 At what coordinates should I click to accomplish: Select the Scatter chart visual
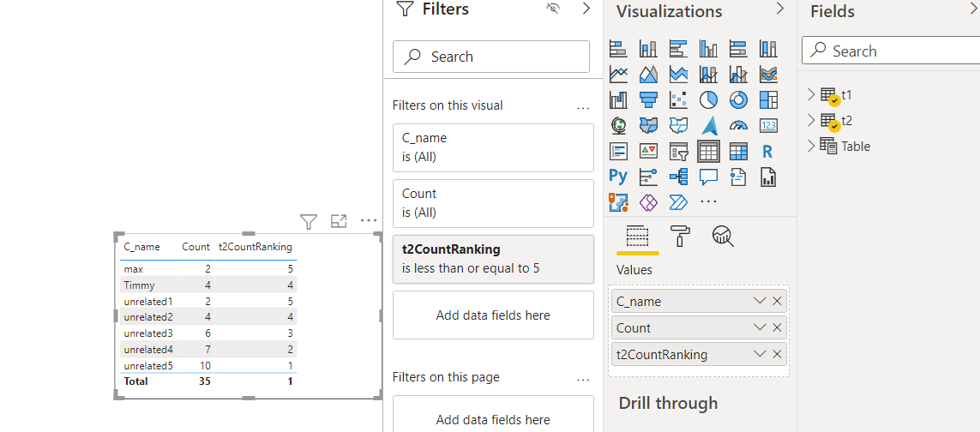678,99
